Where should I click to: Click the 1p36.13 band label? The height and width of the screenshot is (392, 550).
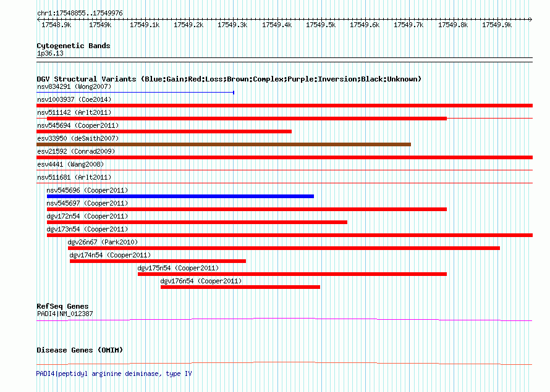50,53
